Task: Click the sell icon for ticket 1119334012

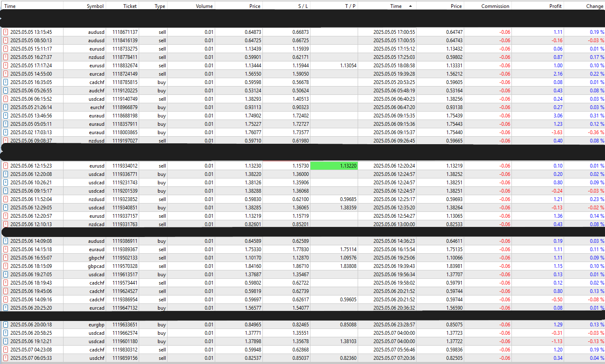Action: 5,166
